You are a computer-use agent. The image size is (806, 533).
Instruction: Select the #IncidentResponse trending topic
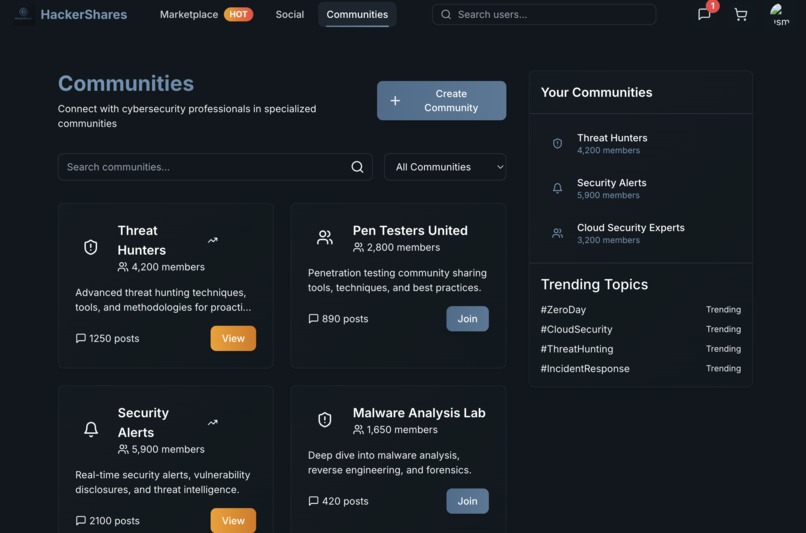tap(585, 369)
